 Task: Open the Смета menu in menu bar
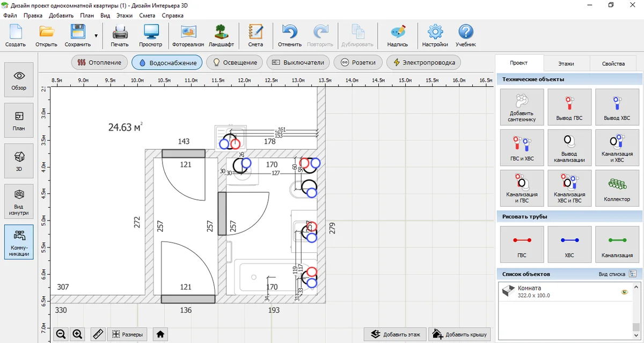(147, 16)
